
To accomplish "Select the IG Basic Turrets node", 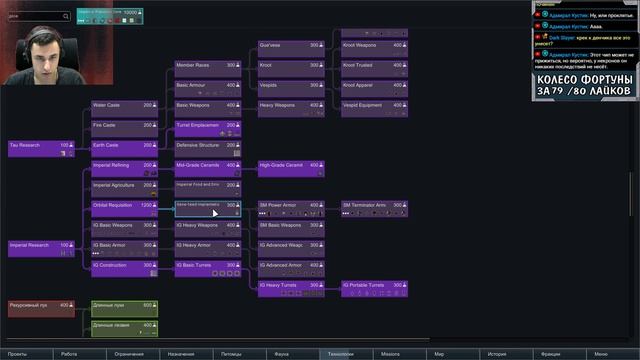I will pyautogui.click(x=208, y=269).
